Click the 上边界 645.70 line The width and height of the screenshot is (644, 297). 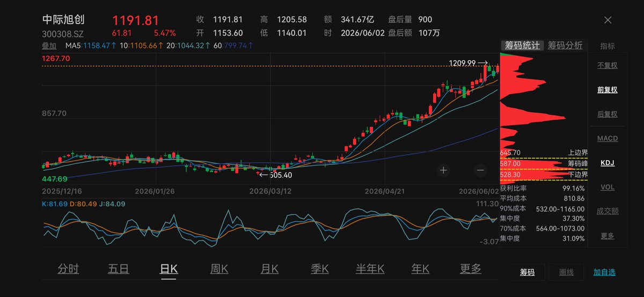pos(544,153)
